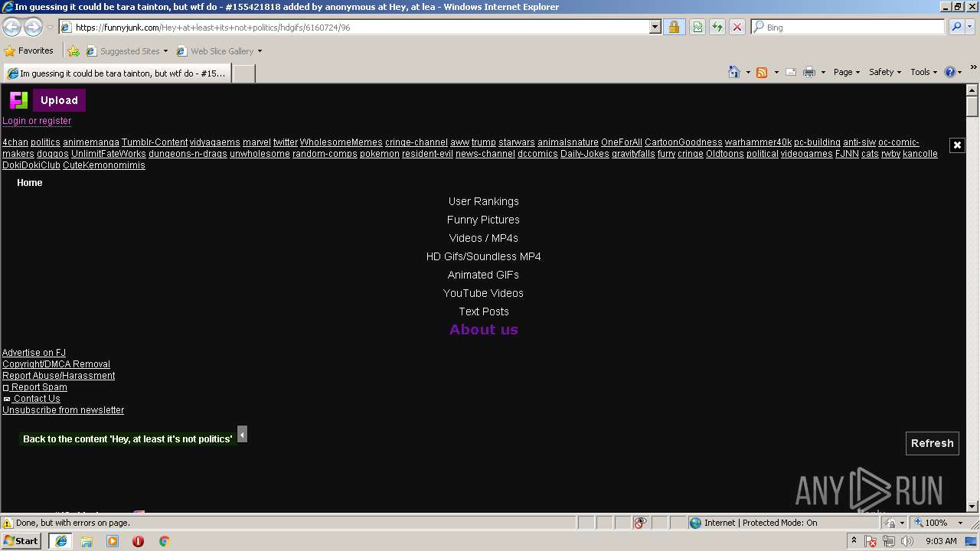The height and width of the screenshot is (551, 980).
Task: Click the RSS feeds icon
Action: [762, 72]
